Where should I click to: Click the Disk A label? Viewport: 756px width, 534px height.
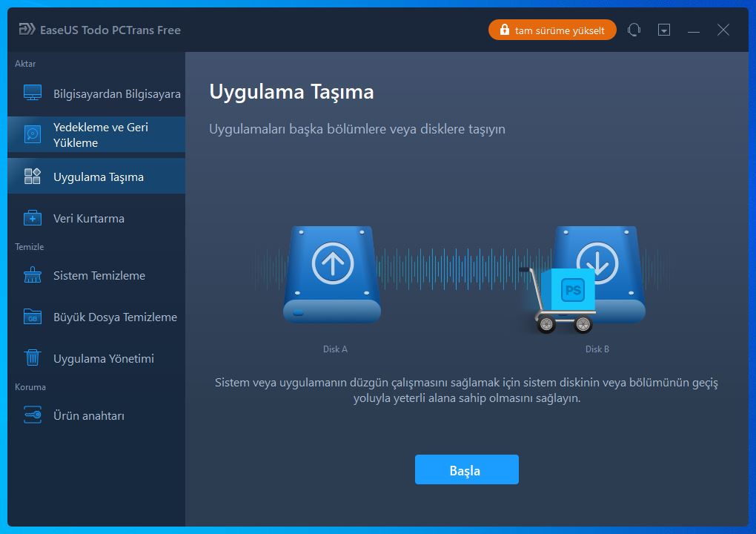coord(335,349)
